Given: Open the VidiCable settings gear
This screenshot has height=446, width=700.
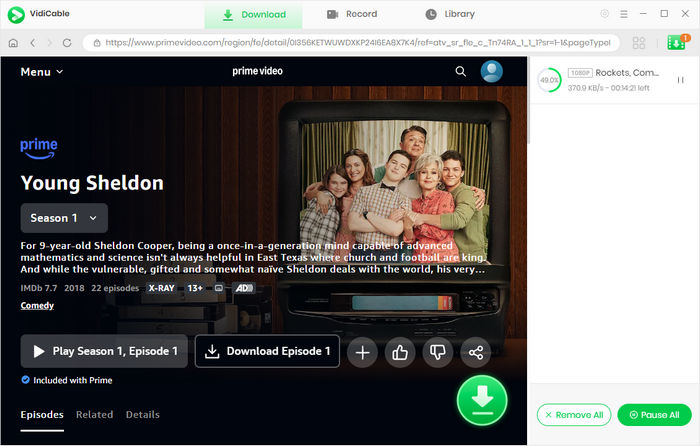Looking at the screenshot, I should click(x=604, y=14).
